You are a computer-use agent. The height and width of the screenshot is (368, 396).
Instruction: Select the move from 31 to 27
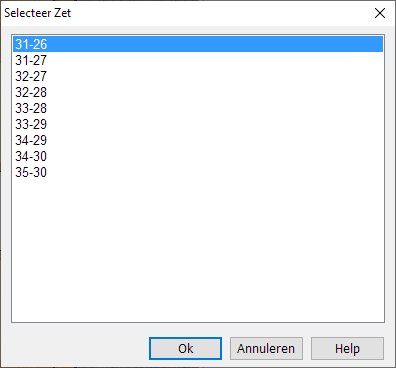[x=198, y=60]
